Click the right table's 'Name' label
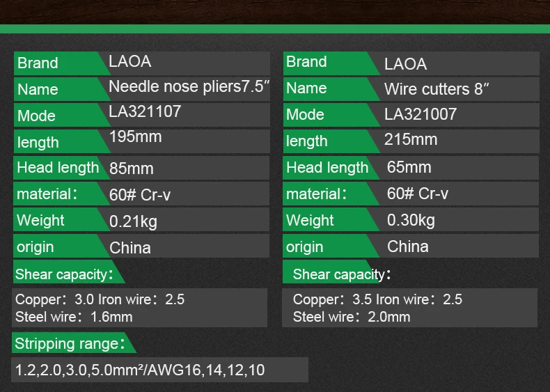Screen dimensions: 550x392 306,88
